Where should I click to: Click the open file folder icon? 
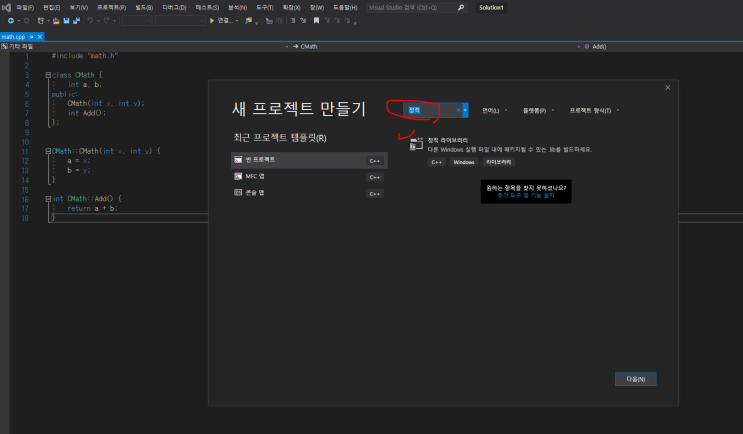(x=56, y=21)
